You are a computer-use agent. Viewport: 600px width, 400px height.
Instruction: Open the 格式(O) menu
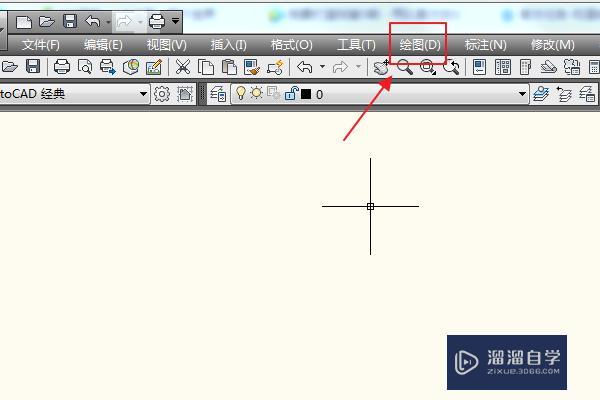[292, 45]
